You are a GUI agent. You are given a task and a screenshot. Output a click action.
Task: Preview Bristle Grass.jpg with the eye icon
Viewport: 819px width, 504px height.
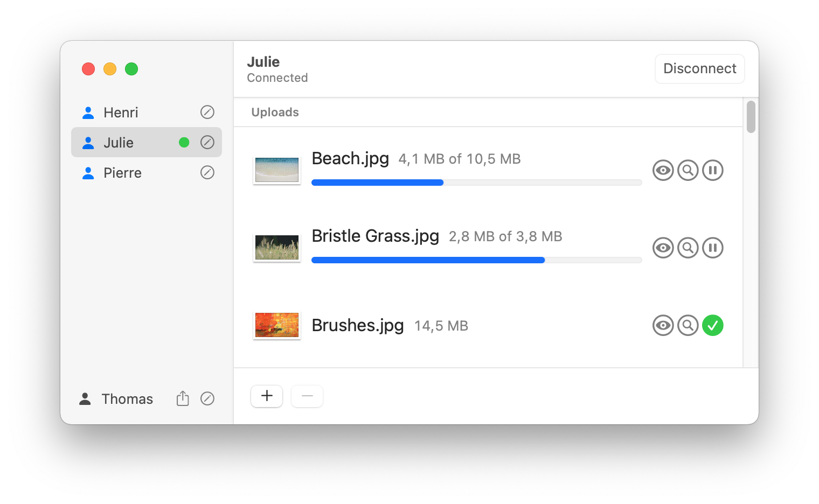tap(663, 248)
